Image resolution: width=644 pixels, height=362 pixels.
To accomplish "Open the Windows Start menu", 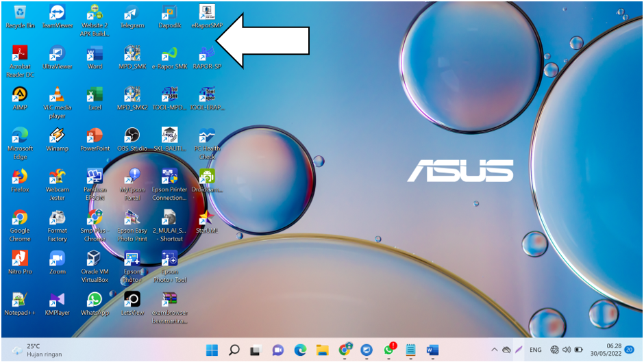I will pos(212,350).
